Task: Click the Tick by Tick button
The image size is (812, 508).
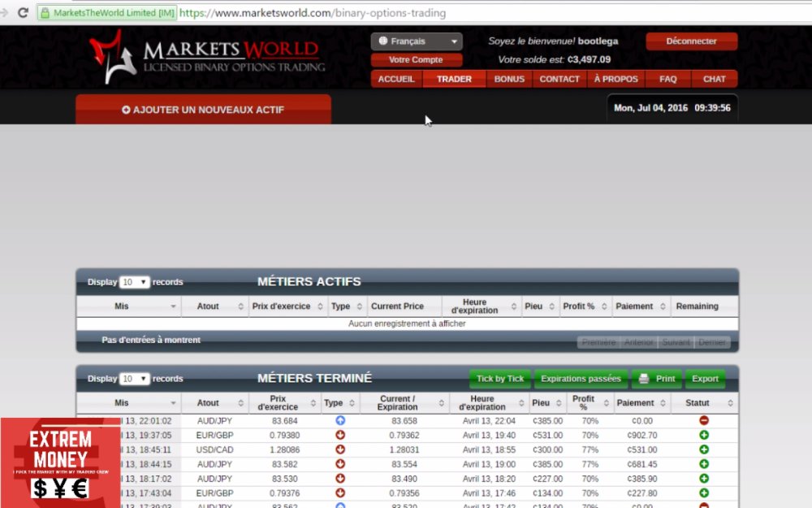Action: point(499,379)
